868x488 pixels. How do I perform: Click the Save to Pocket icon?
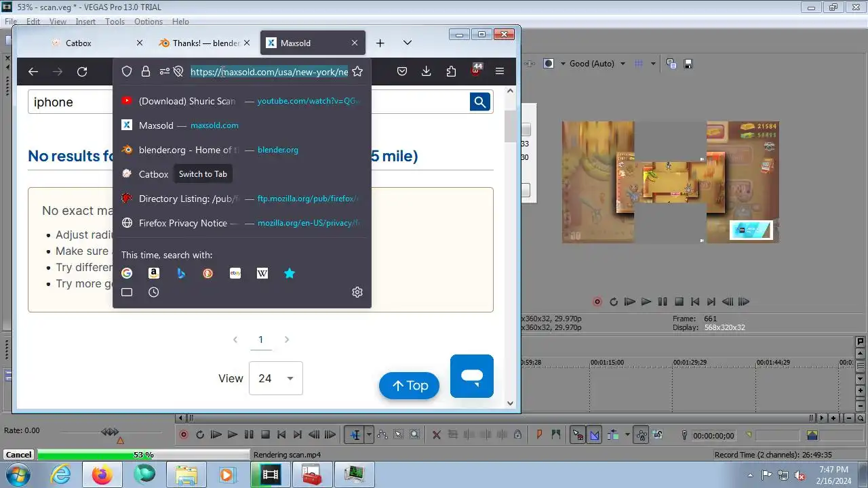[x=401, y=71]
